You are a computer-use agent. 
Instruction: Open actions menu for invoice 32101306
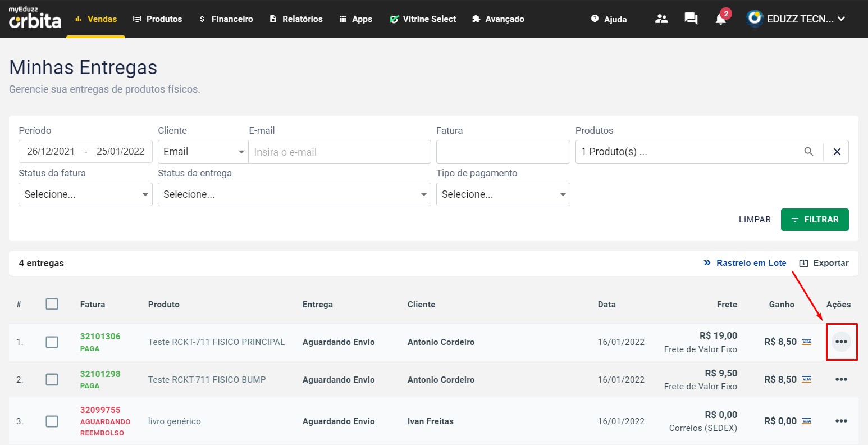841,342
